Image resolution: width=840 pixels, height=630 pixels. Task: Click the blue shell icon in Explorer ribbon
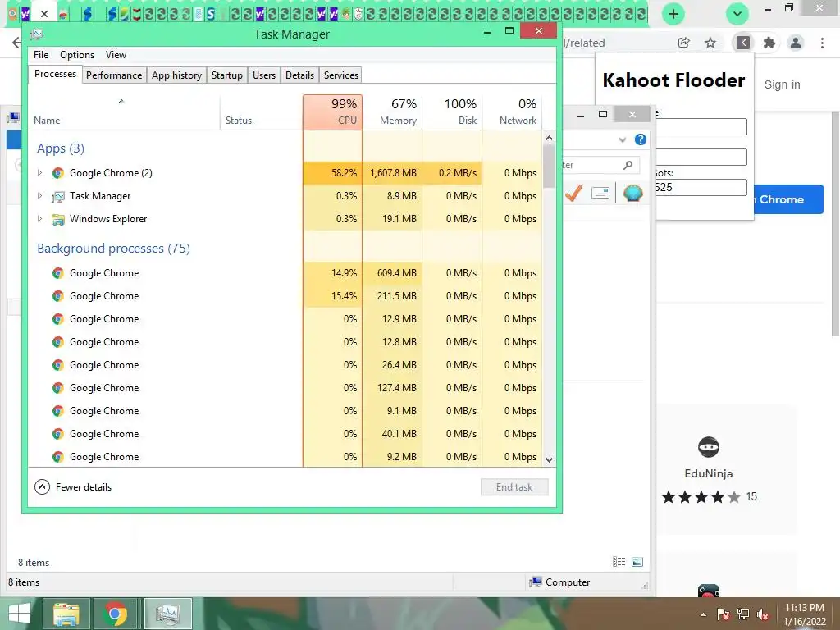click(x=632, y=193)
